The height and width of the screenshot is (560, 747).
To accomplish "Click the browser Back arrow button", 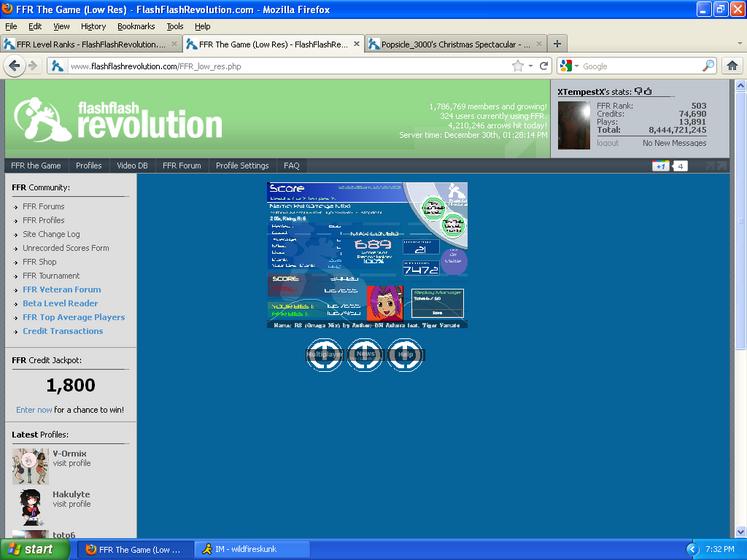I will click(x=14, y=66).
